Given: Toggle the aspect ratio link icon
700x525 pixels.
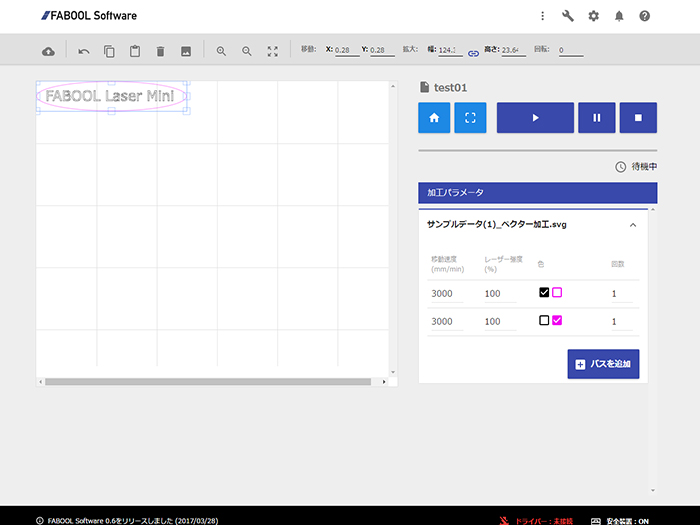Looking at the screenshot, I should [x=473, y=54].
